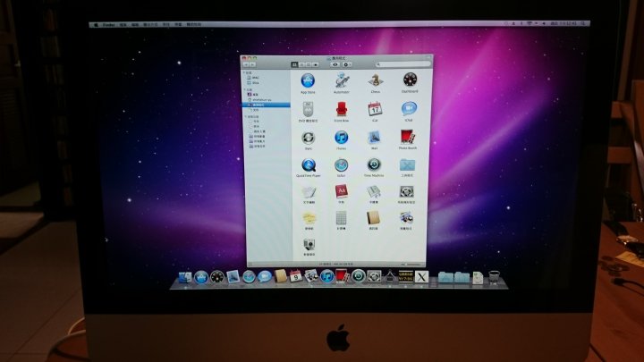This screenshot has width=644, height=362.
Task: Select Safari icon in the Finder window
Action: [341, 165]
